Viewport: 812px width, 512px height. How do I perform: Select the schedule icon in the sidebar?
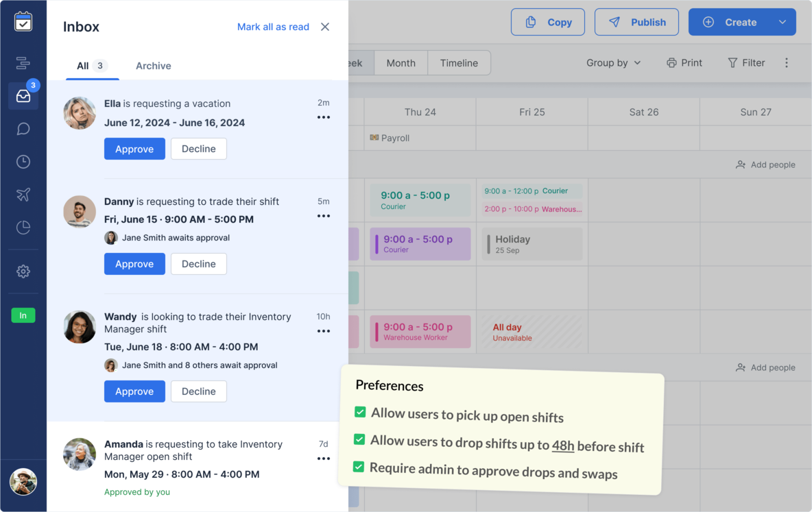tap(23, 62)
